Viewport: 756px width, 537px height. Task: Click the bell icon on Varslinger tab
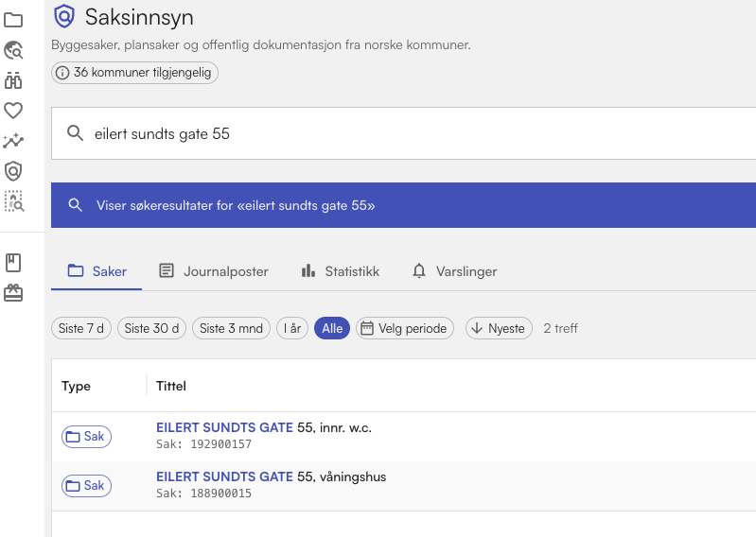click(x=419, y=271)
